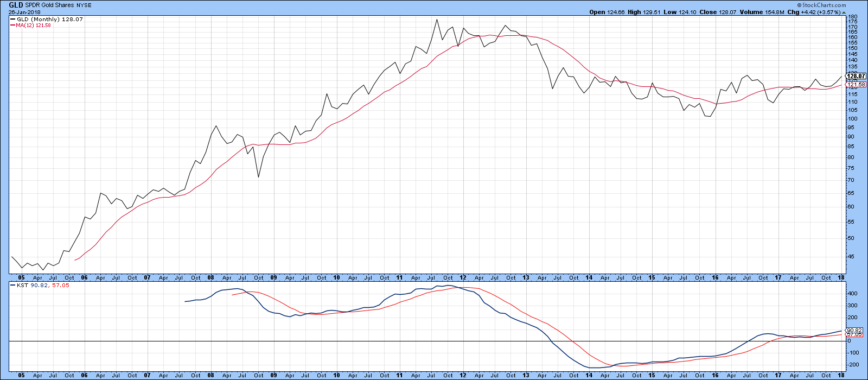
Task: Click year 18 under the KST panel
Action: pos(841,376)
